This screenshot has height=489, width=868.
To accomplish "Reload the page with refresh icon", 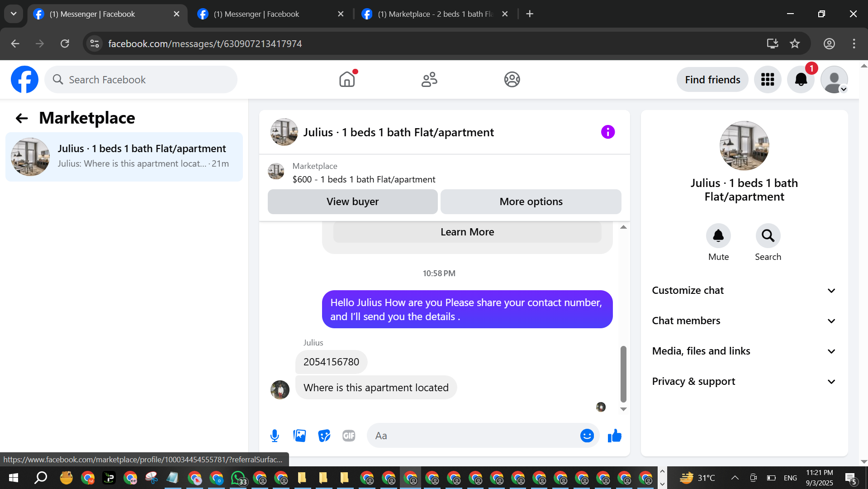I will [x=65, y=43].
